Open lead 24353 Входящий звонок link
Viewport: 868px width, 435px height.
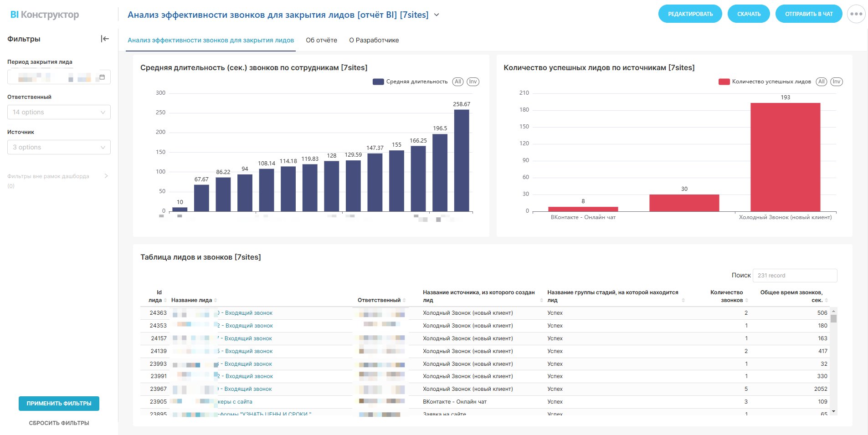(x=245, y=326)
